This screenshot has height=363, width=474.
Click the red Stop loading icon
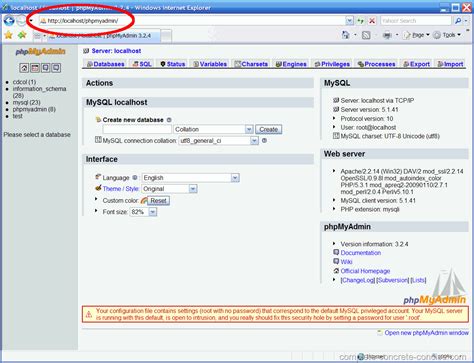pos(372,21)
